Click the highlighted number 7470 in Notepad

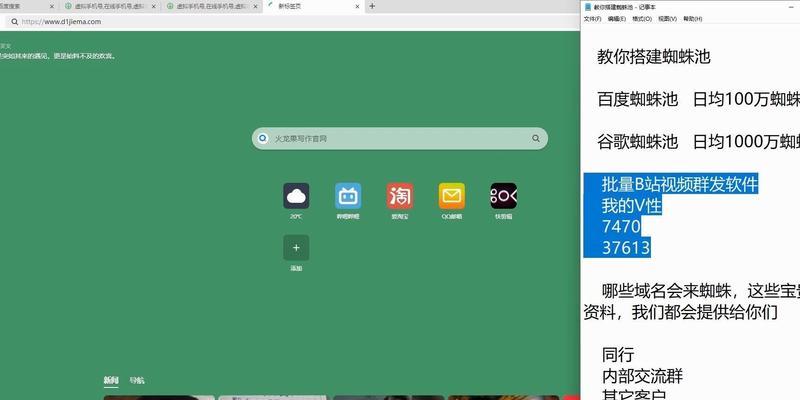(x=621, y=227)
